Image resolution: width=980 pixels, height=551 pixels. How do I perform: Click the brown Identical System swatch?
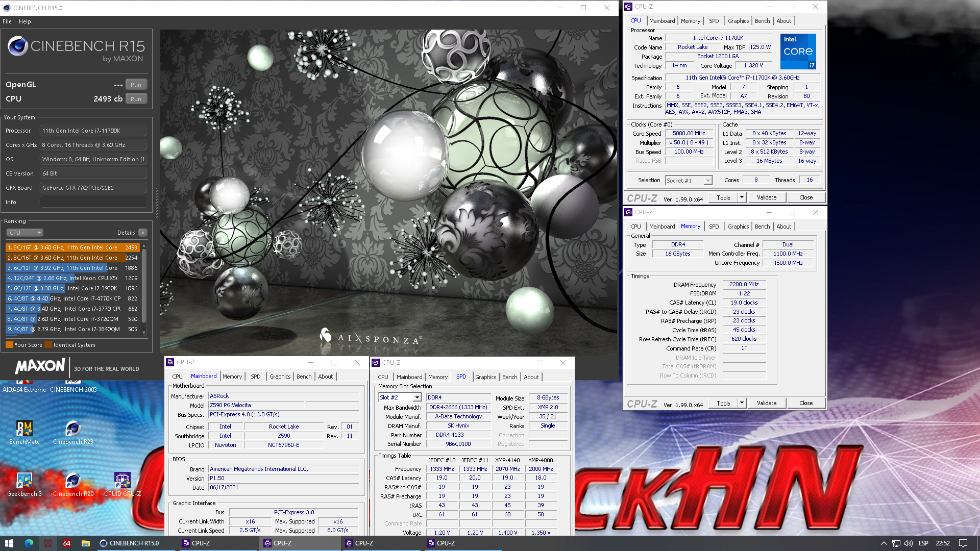coord(48,345)
